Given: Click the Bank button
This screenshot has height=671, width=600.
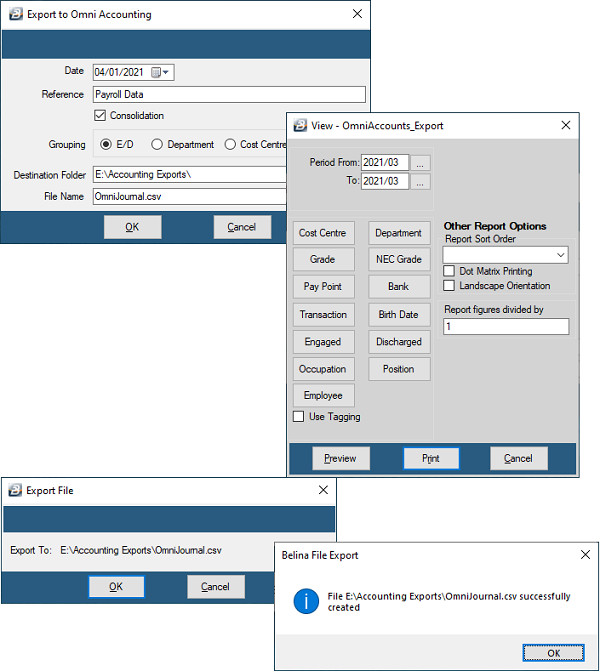Looking at the screenshot, I should click(x=399, y=287).
